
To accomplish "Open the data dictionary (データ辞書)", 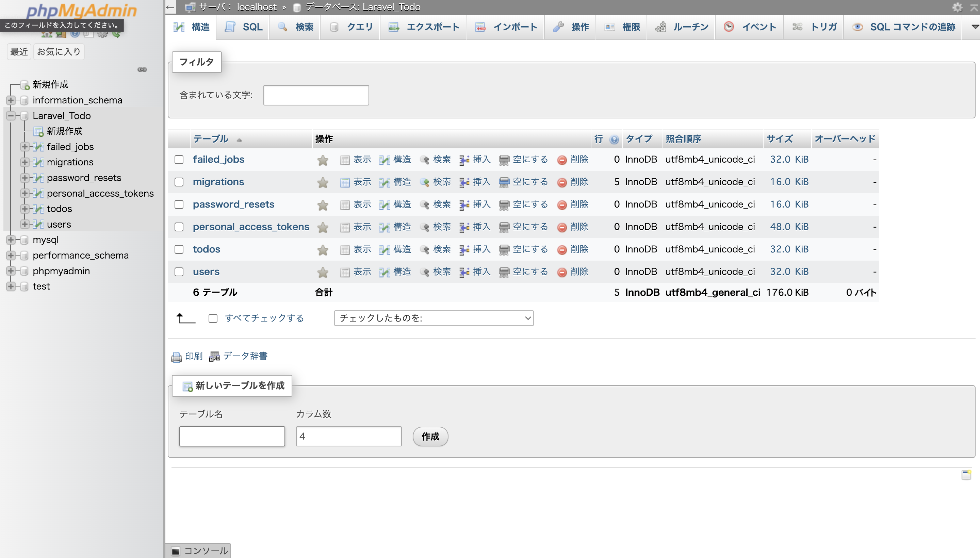I will 239,357.
